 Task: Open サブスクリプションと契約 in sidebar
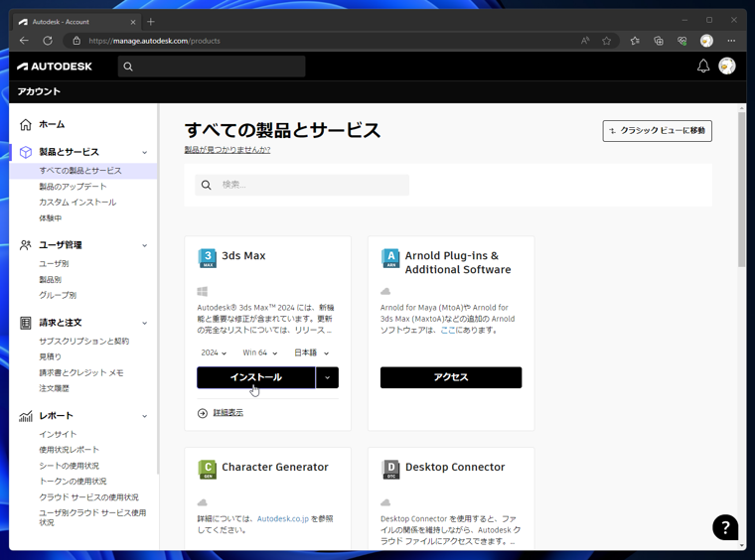coord(83,342)
